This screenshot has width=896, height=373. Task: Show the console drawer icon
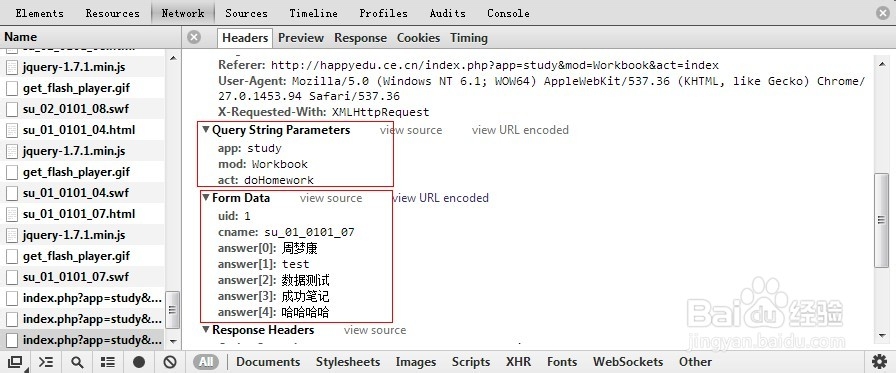tap(46, 362)
